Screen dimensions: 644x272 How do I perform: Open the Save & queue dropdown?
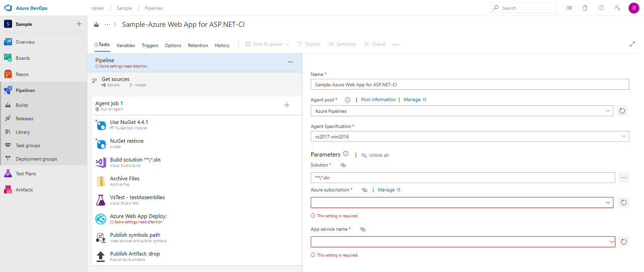pyautogui.click(x=267, y=44)
